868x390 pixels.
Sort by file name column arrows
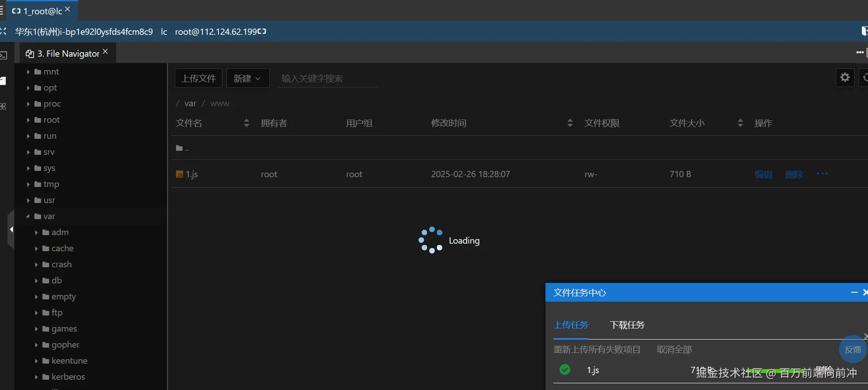(x=247, y=123)
